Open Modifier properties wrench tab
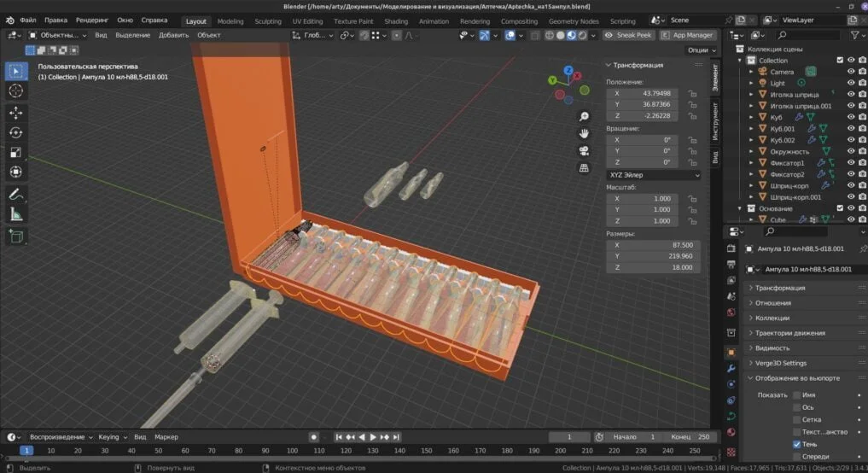 (731, 368)
